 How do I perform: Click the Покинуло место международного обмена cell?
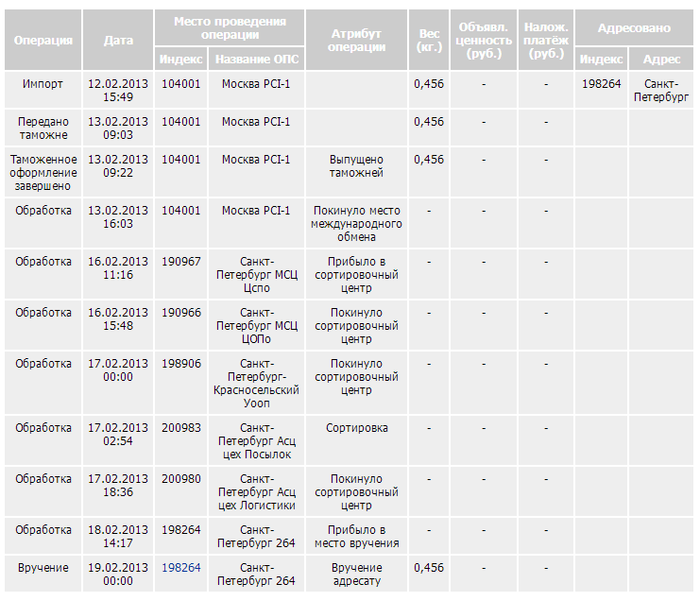356,224
